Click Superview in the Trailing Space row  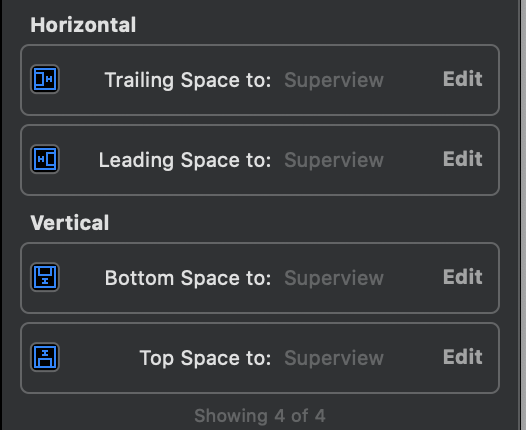pyautogui.click(x=334, y=80)
